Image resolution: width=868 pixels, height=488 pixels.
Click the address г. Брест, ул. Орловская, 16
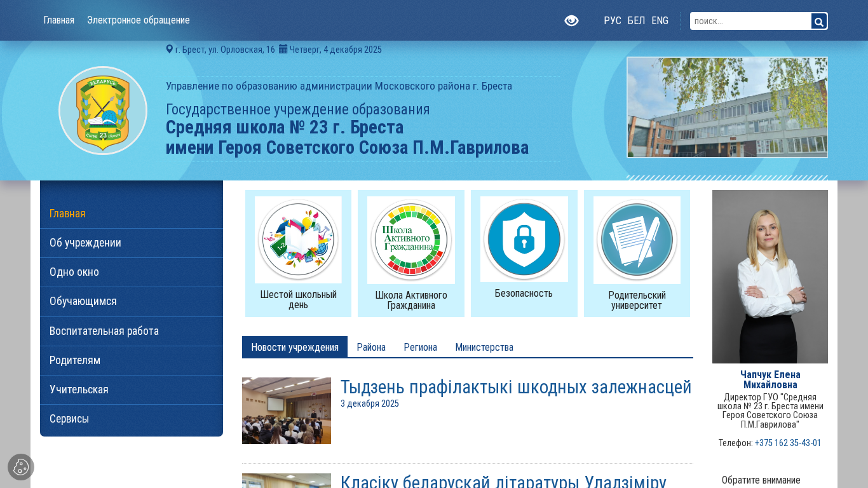point(225,49)
